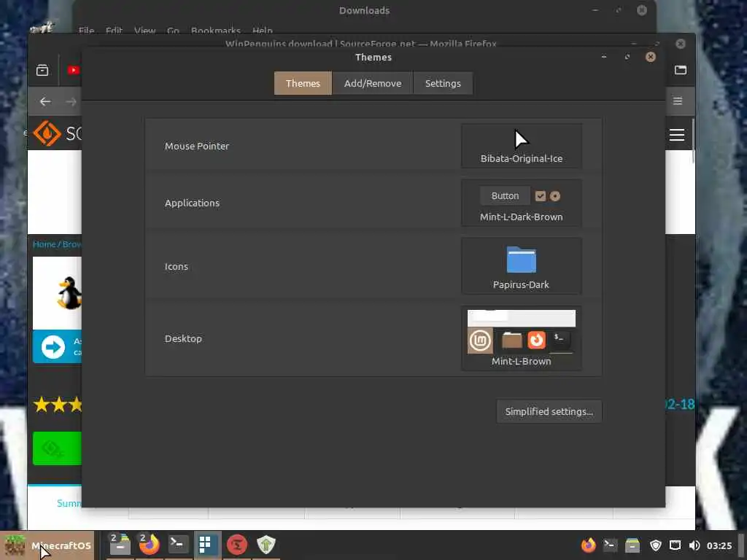Open the MinecraftOS start menu
This screenshot has width=747, height=560.
[47, 545]
